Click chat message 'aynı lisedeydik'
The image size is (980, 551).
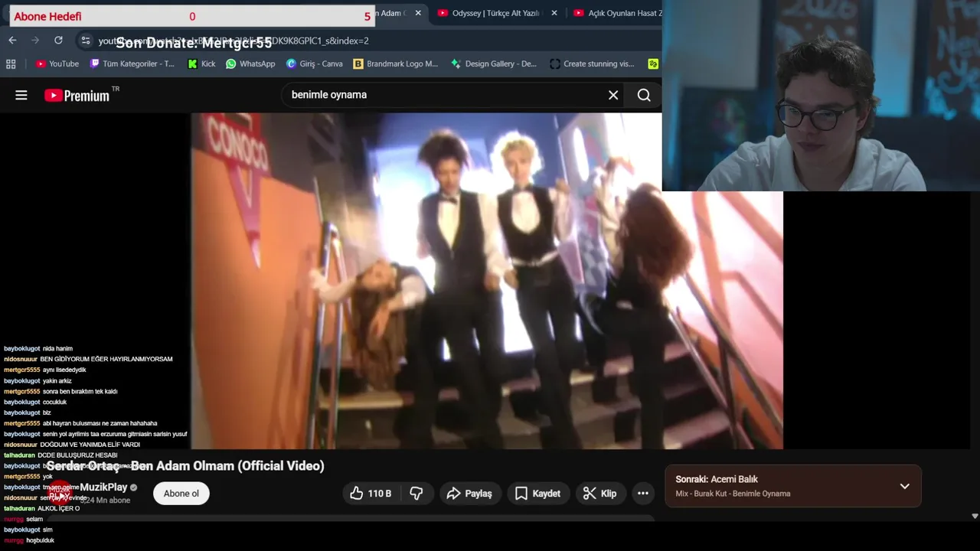point(64,370)
